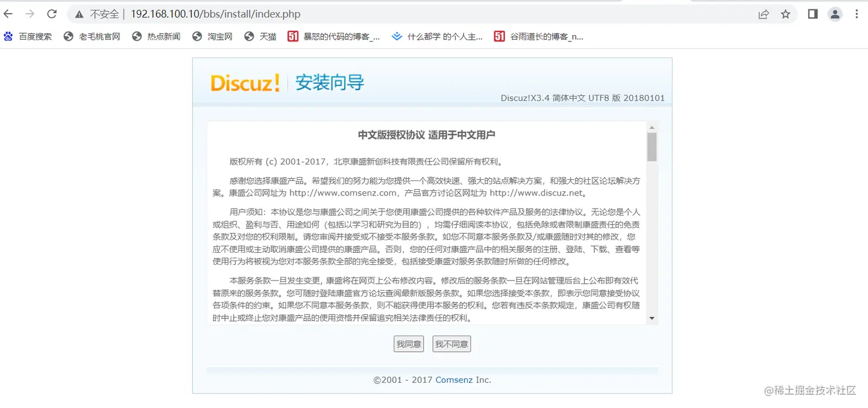Click the browser forward arrow
The height and width of the screenshot is (408, 868).
30,14
